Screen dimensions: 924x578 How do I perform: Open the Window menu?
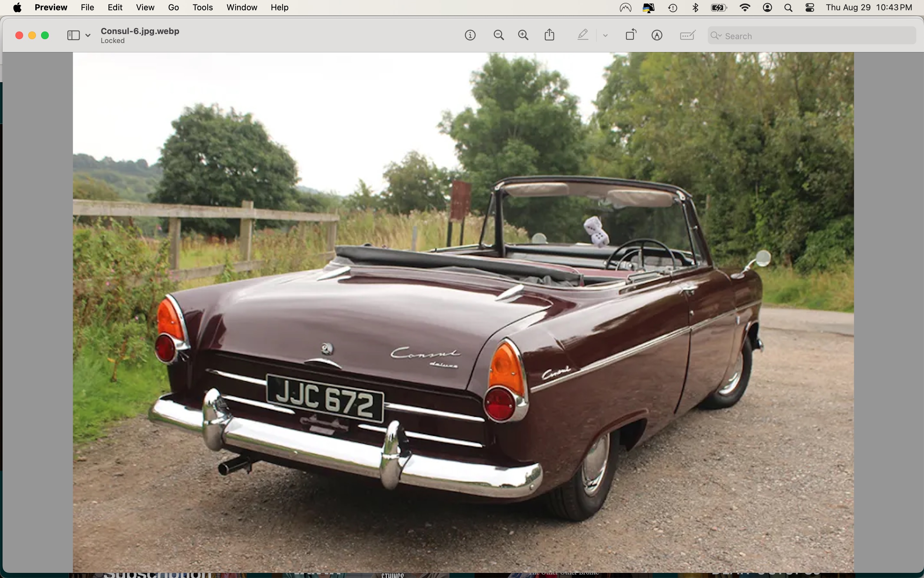tap(242, 8)
